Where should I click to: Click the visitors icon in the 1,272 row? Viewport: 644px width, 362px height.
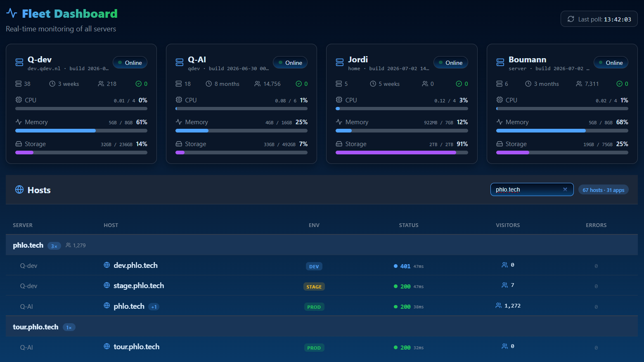499,305
